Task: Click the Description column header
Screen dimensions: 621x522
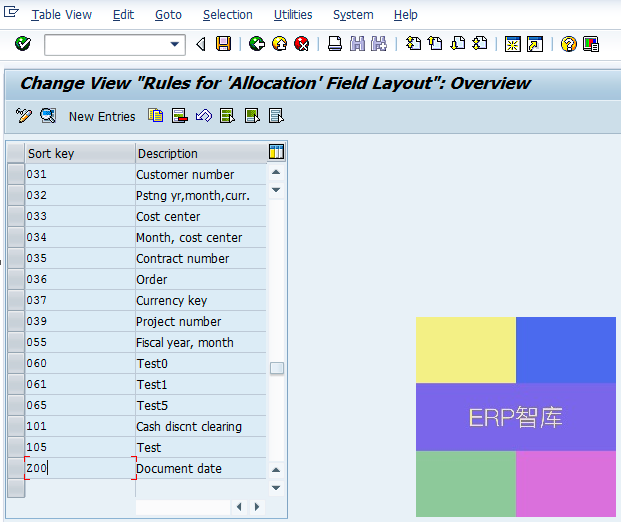Action: (x=201, y=153)
